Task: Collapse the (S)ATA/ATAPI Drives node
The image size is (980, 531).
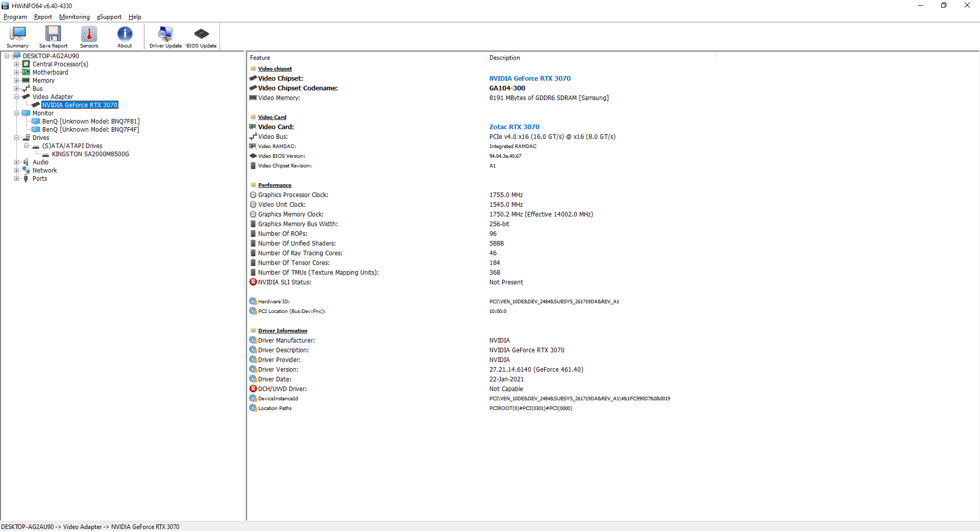Action: tap(27, 146)
